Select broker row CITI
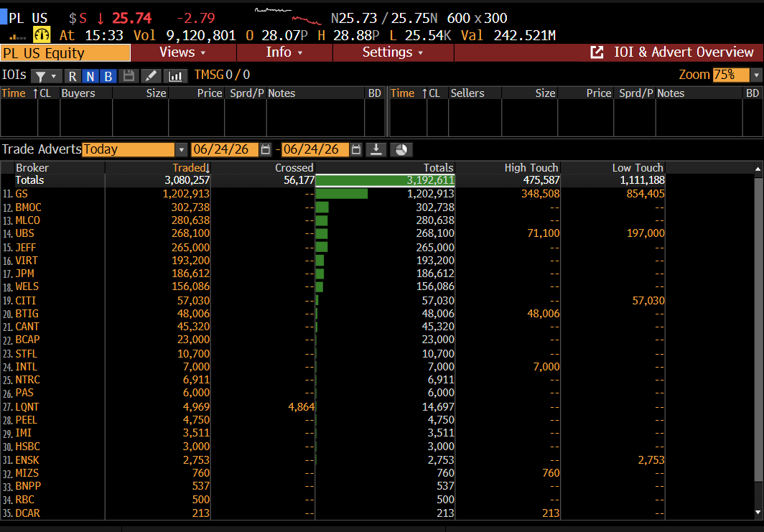The height and width of the screenshot is (532, 764). (332, 301)
